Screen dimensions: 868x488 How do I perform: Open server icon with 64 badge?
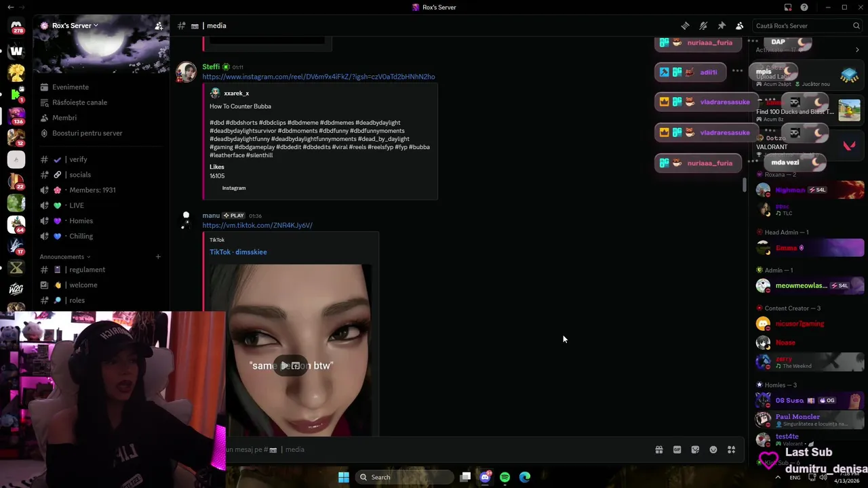16,224
